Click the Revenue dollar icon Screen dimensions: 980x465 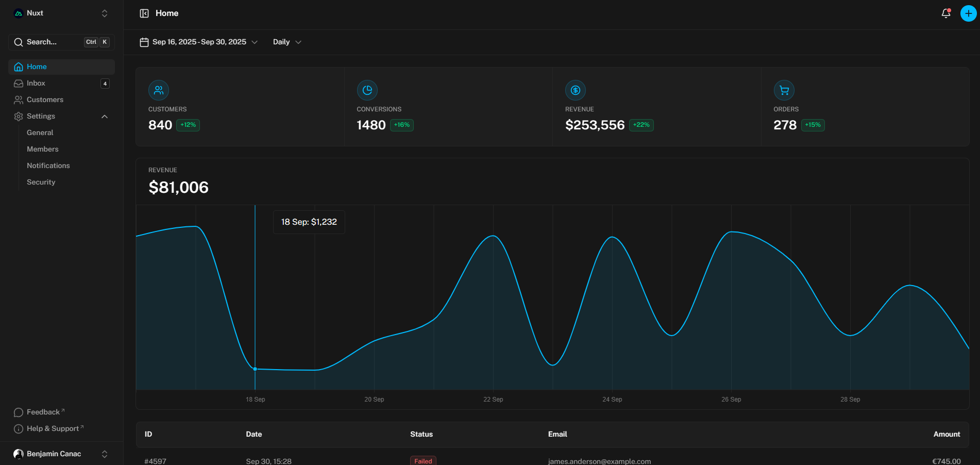pos(576,90)
